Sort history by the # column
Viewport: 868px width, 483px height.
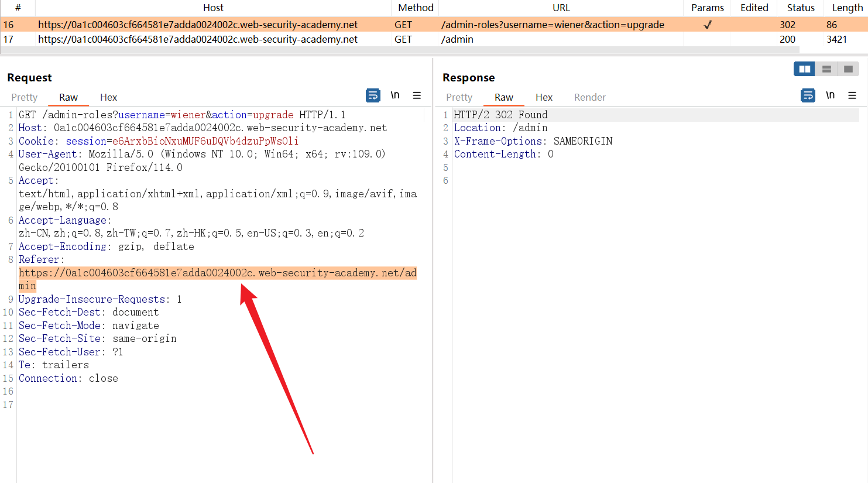(x=18, y=8)
